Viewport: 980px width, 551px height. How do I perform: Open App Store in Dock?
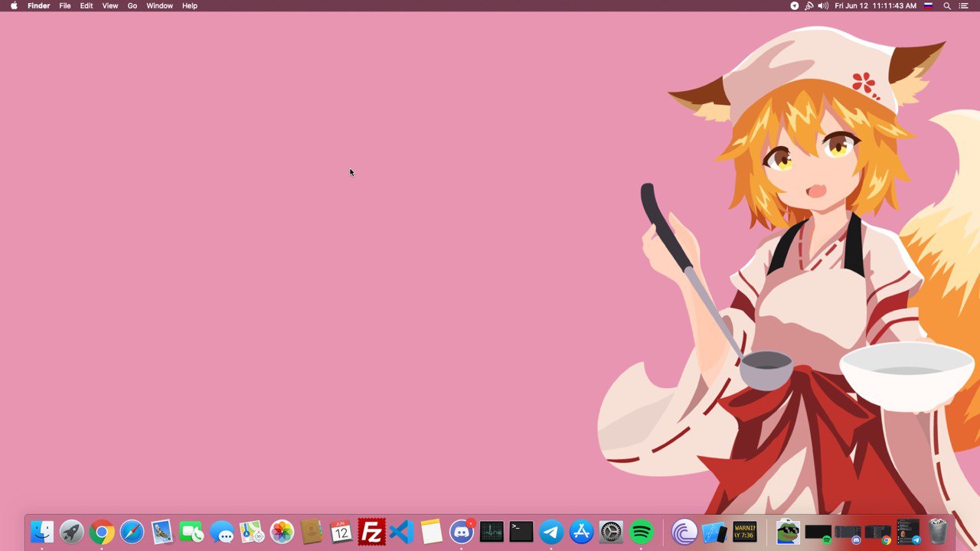[x=581, y=531]
